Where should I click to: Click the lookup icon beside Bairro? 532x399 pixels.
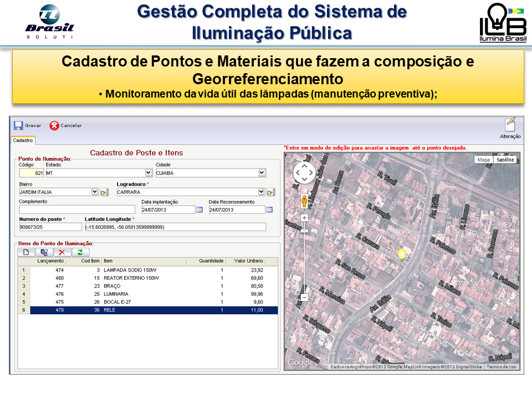pyautogui.click(x=104, y=192)
